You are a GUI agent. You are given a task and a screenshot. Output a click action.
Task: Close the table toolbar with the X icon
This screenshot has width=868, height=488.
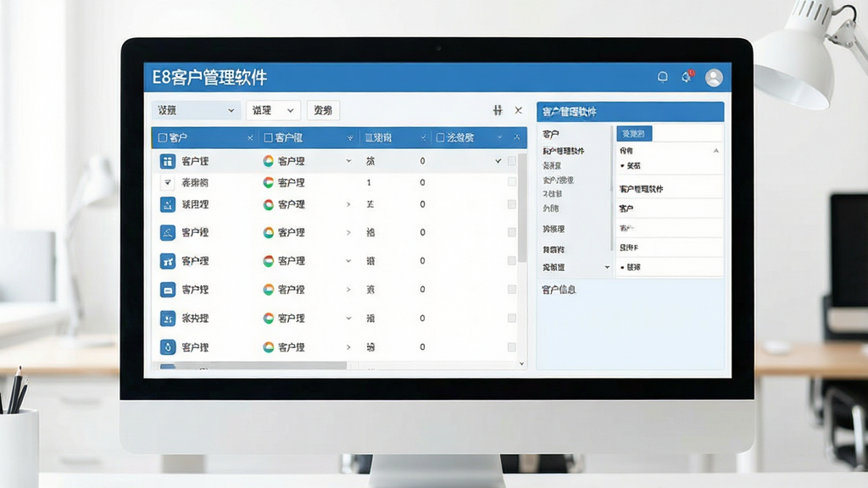click(x=518, y=110)
